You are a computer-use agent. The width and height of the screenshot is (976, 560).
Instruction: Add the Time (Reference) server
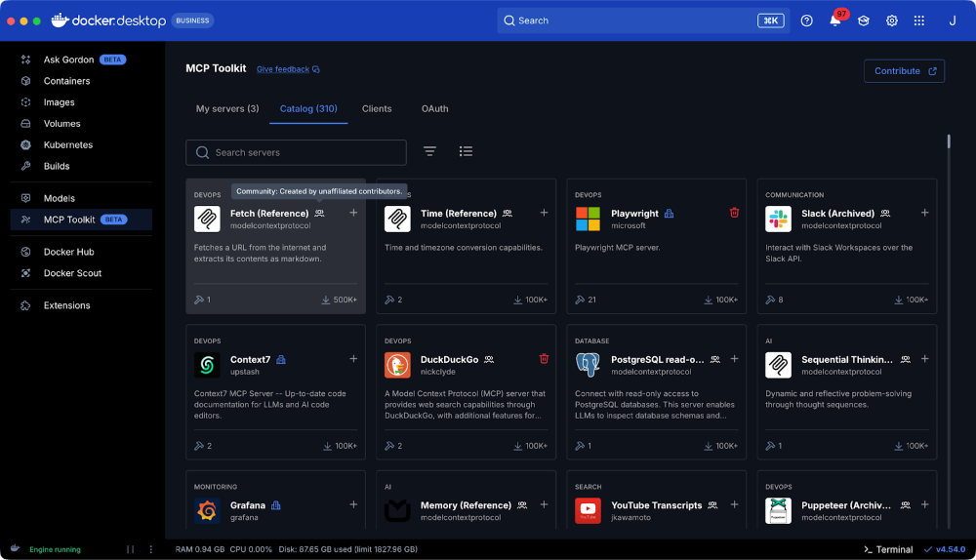544,213
